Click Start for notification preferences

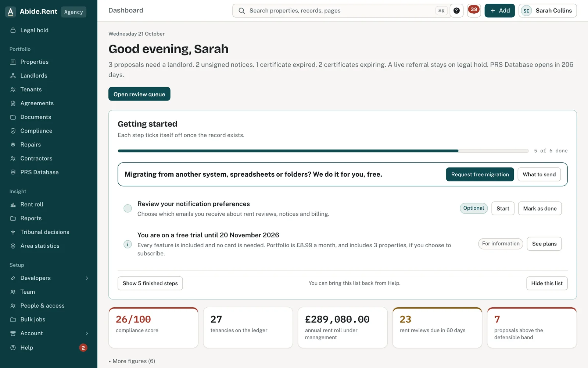[503, 209]
